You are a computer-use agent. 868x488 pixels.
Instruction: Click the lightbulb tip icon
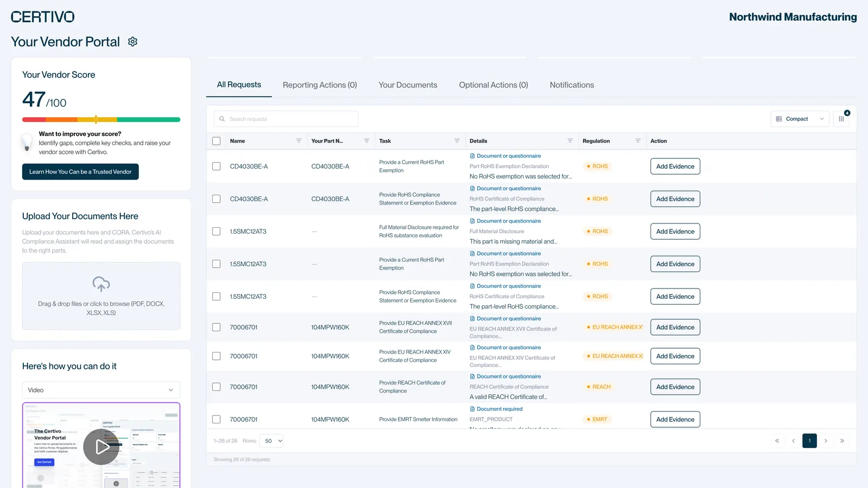tap(27, 143)
